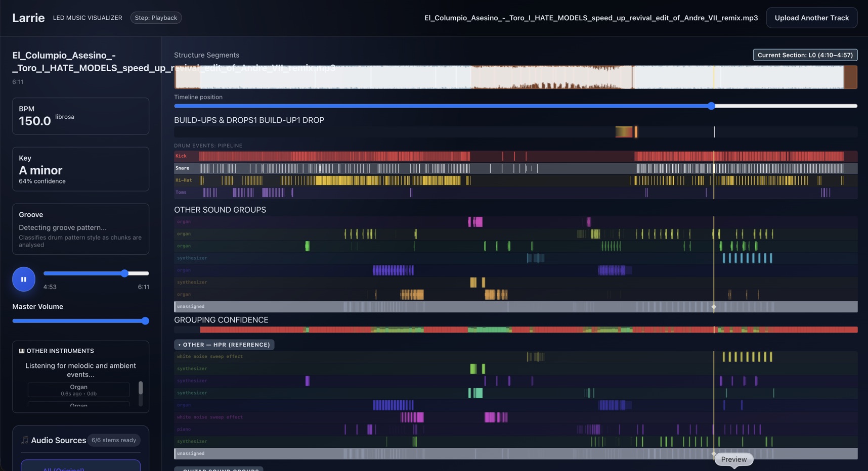
Task: Click the librosa label next to BPM
Action: pos(65,117)
